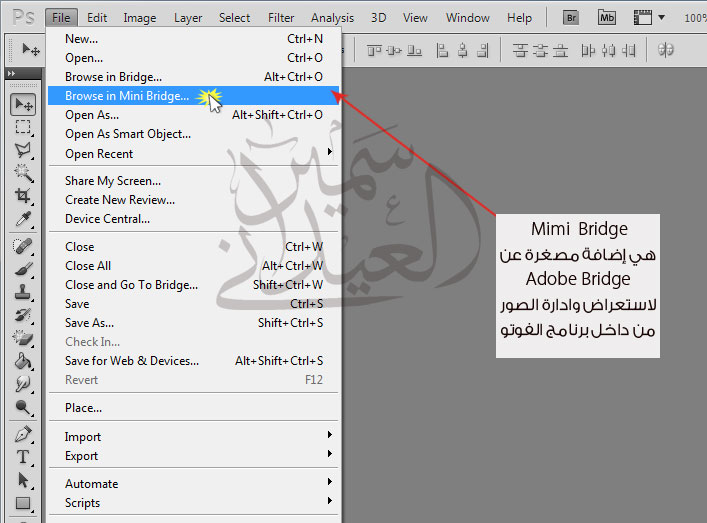Open the Edit menu

pos(96,18)
